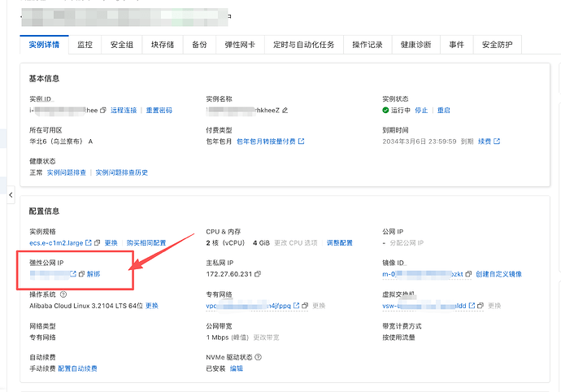The height and width of the screenshot is (392, 561).
Task: Select text Alibaba Cloud Linux 3.2104 LTS 64位
Action: [x=86, y=306]
